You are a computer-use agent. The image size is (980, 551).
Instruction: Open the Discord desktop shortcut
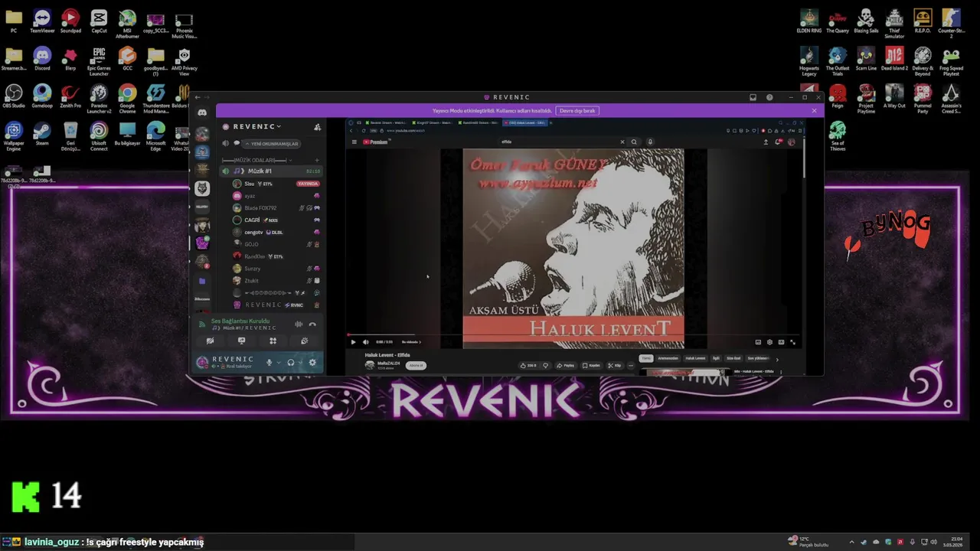tap(42, 58)
